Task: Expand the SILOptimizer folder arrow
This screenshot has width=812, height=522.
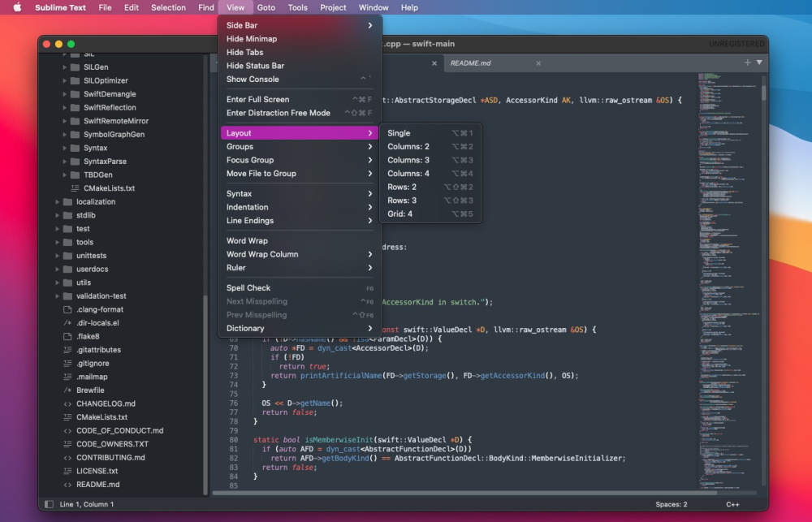Action: point(64,80)
